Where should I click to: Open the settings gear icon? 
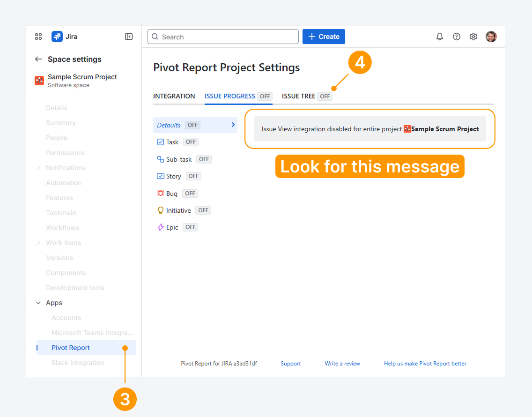point(473,37)
